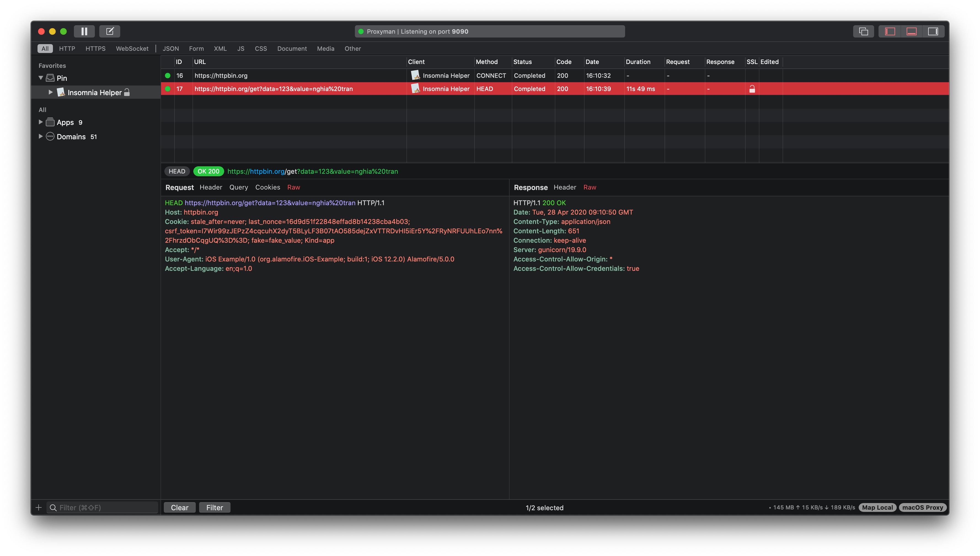This screenshot has width=980, height=556.
Task: Click the lock icon next to pinned Insomnia Helper
Action: [x=127, y=92]
